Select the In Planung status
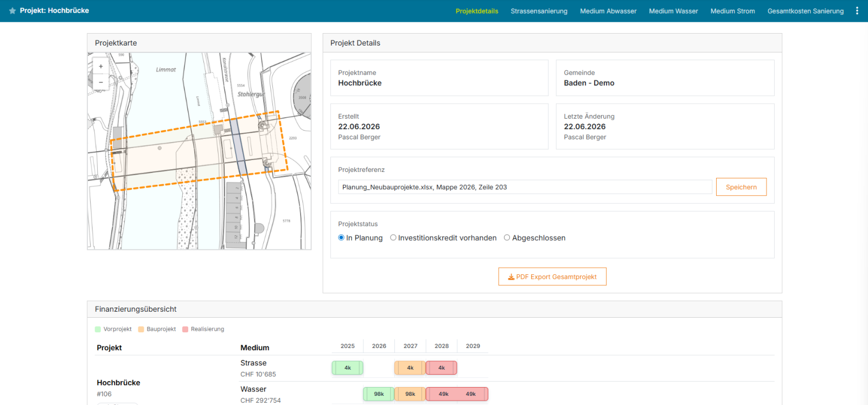Viewport: 868px width, 405px height. pyautogui.click(x=341, y=237)
